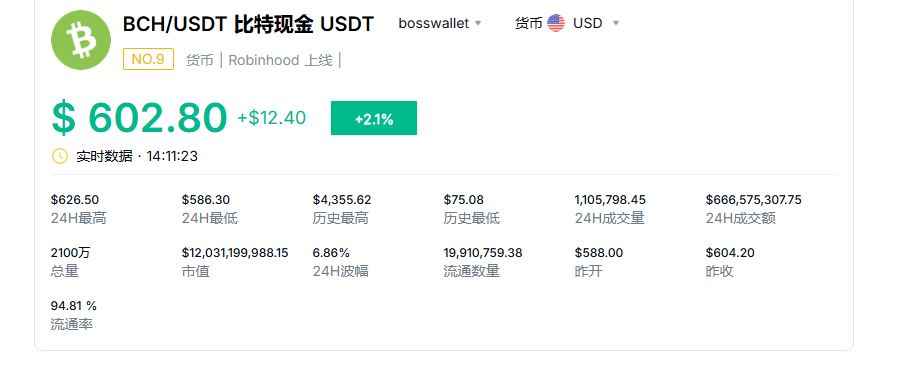Click the green +2.1% change badge
The image size is (905, 368).
tap(373, 118)
